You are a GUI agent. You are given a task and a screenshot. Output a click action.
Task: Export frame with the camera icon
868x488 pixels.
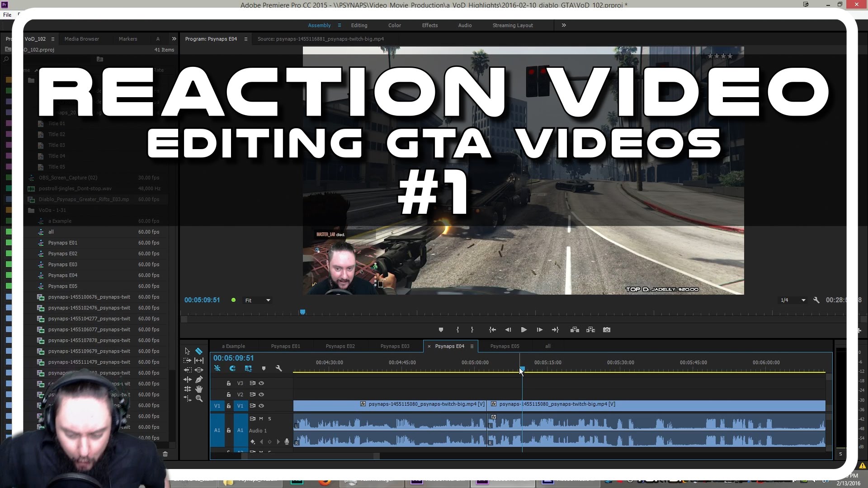point(607,330)
